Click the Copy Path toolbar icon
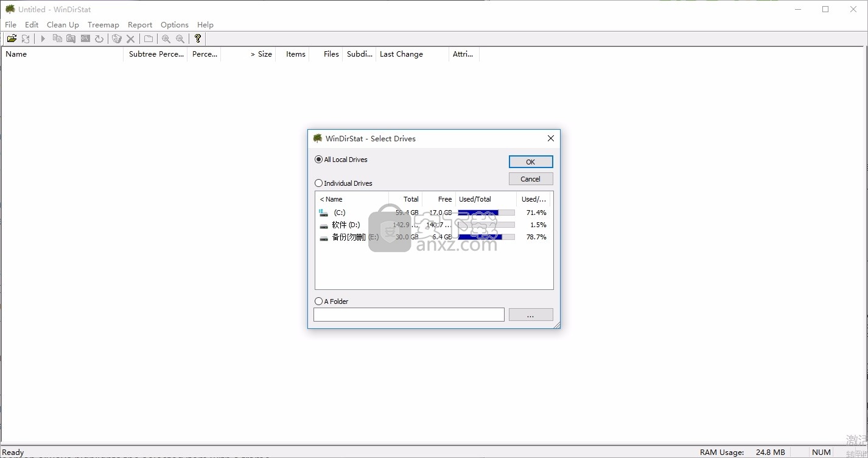868x458 pixels. click(57, 38)
